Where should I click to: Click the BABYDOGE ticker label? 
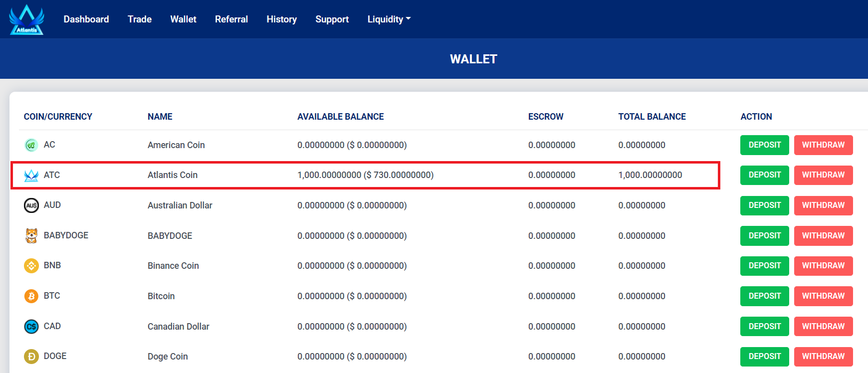(66, 235)
